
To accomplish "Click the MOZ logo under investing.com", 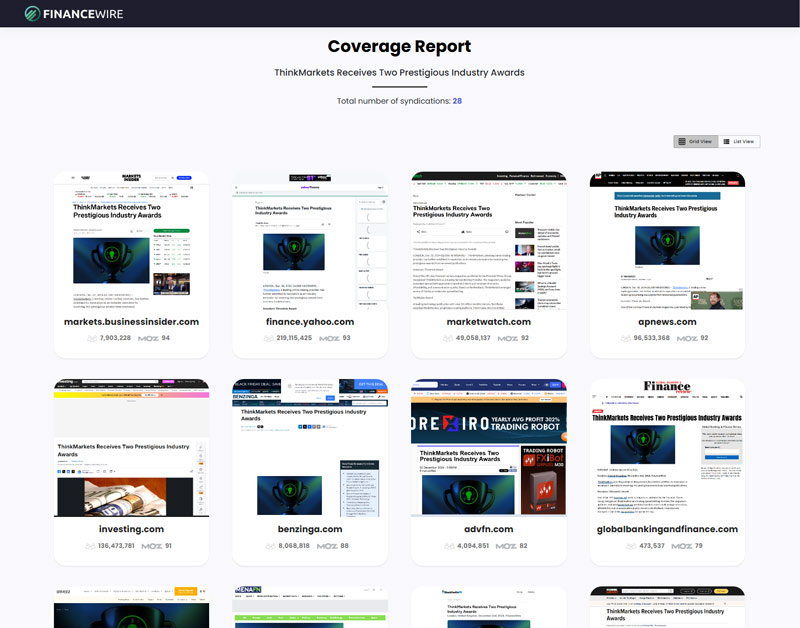I will [152, 546].
